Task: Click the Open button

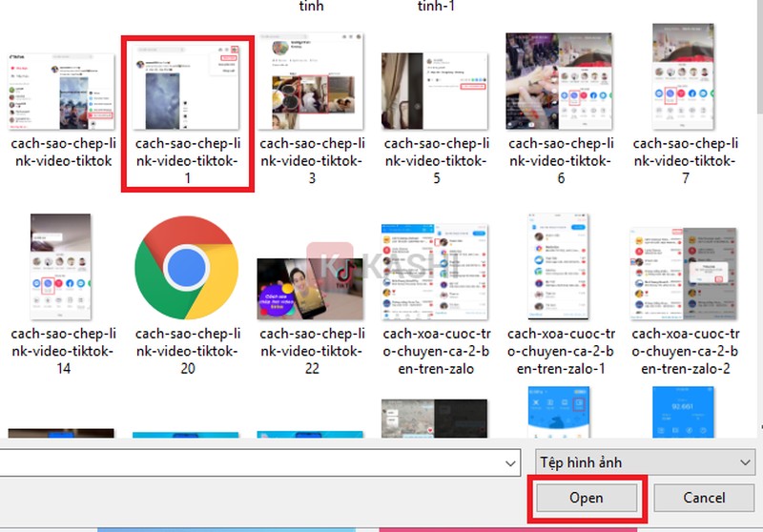Action: coord(587,498)
